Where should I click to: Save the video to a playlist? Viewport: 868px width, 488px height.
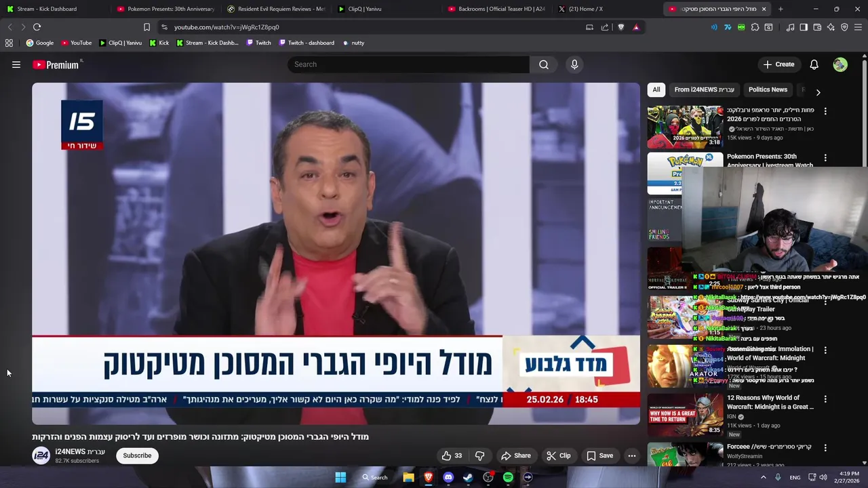[x=599, y=455]
